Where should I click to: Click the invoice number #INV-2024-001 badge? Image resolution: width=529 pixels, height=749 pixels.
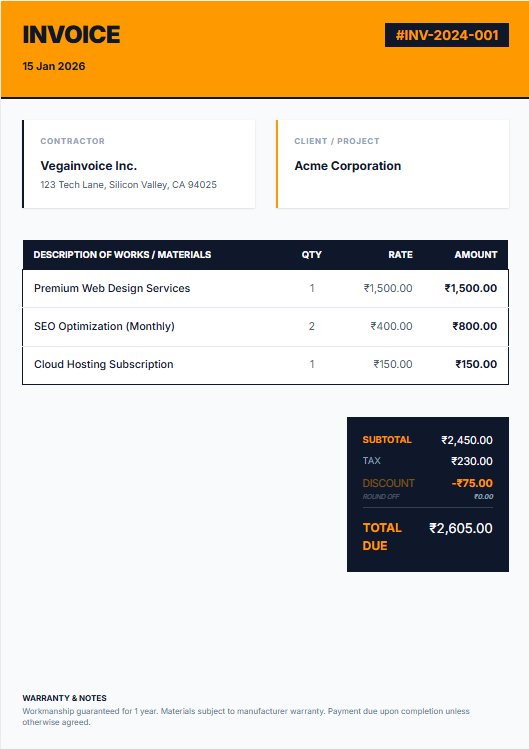click(x=447, y=35)
